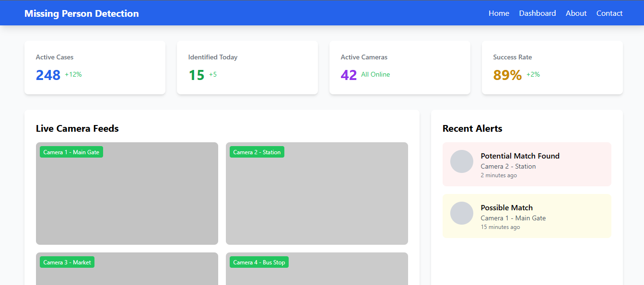Open the Possible Match alert
This screenshot has width=644, height=285.
(527, 216)
